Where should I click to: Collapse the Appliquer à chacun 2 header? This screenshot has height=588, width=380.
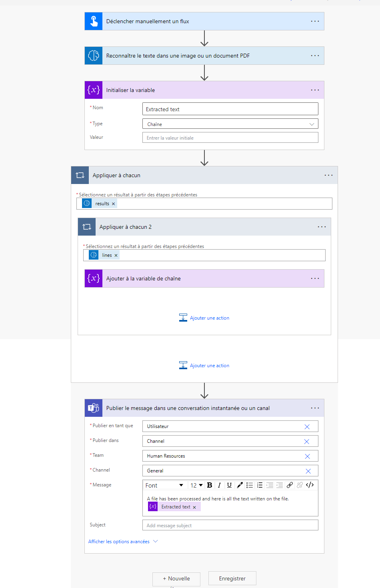tap(204, 227)
